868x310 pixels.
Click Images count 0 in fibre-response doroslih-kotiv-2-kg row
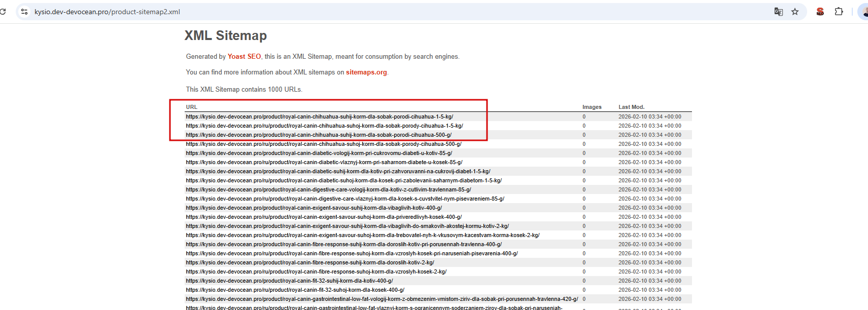coord(584,262)
